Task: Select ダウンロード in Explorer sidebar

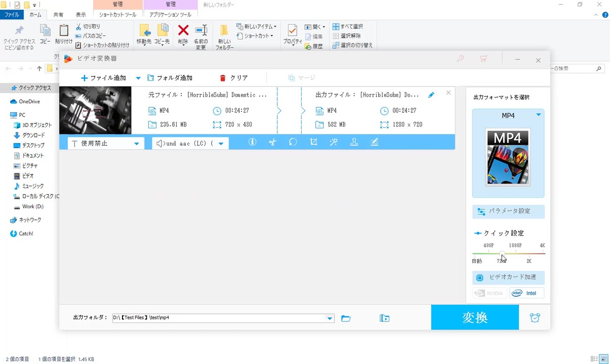Action: click(29, 135)
